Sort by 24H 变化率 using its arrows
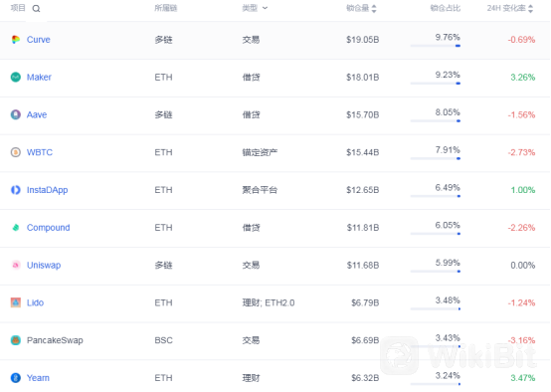The width and height of the screenshot is (551, 392). [x=531, y=8]
